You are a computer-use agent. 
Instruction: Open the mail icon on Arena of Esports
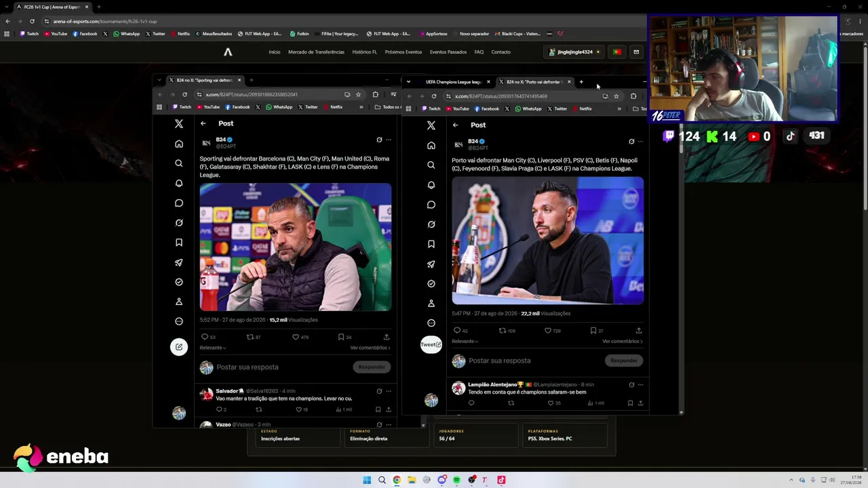click(636, 52)
